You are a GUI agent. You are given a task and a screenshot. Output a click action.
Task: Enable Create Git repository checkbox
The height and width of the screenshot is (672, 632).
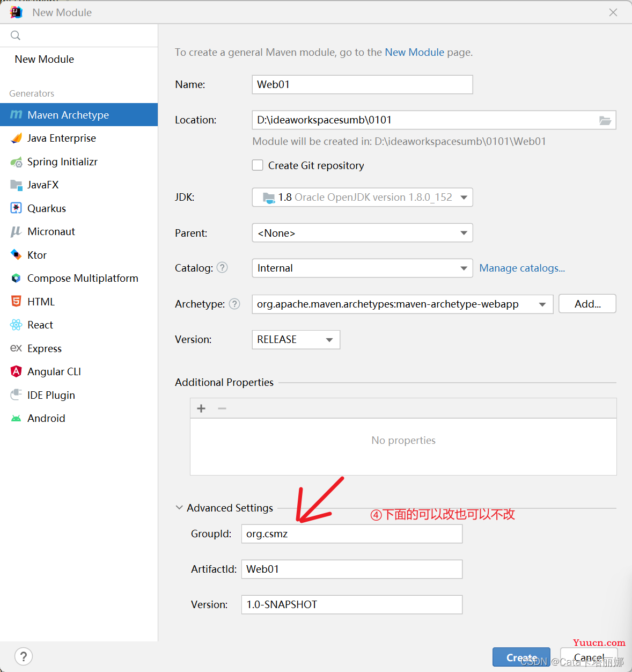coord(258,165)
